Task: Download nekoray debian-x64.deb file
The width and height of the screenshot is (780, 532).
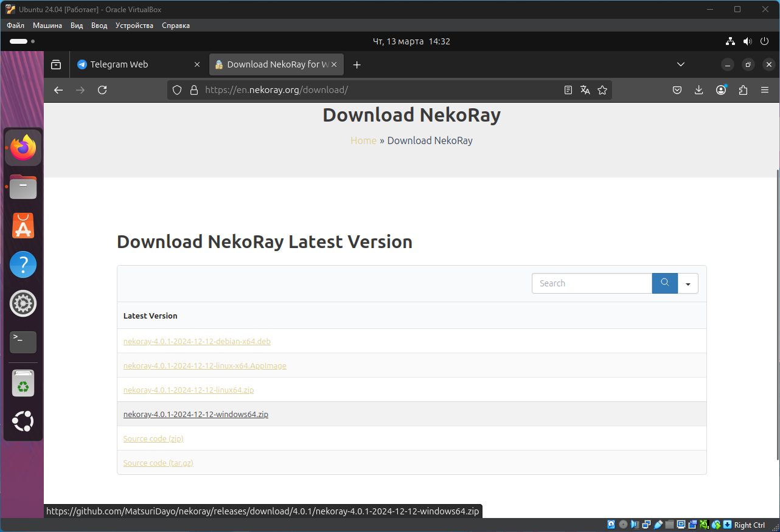Action: [x=197, y=341]
